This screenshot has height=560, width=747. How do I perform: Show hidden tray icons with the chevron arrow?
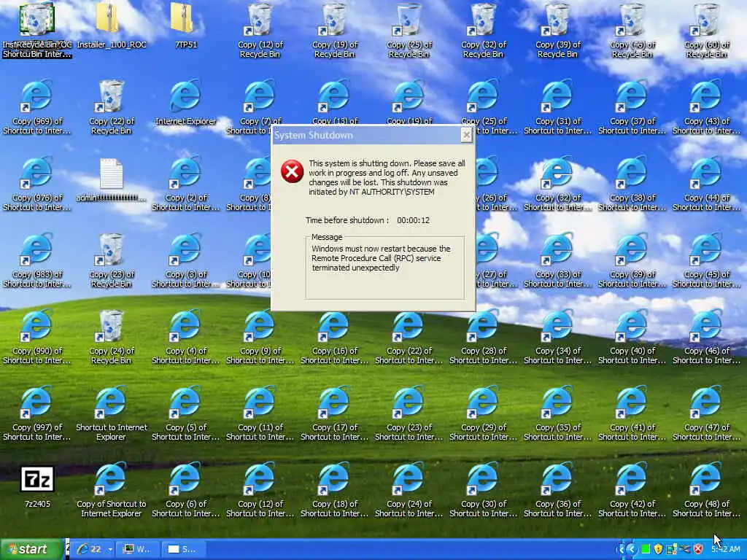[x=631, y=550]
